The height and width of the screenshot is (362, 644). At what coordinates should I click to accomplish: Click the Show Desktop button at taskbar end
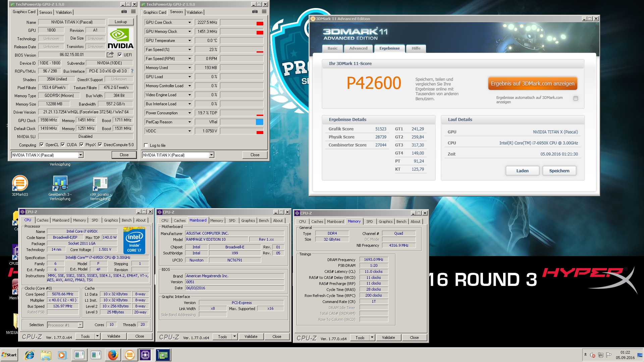click(640, 355)
